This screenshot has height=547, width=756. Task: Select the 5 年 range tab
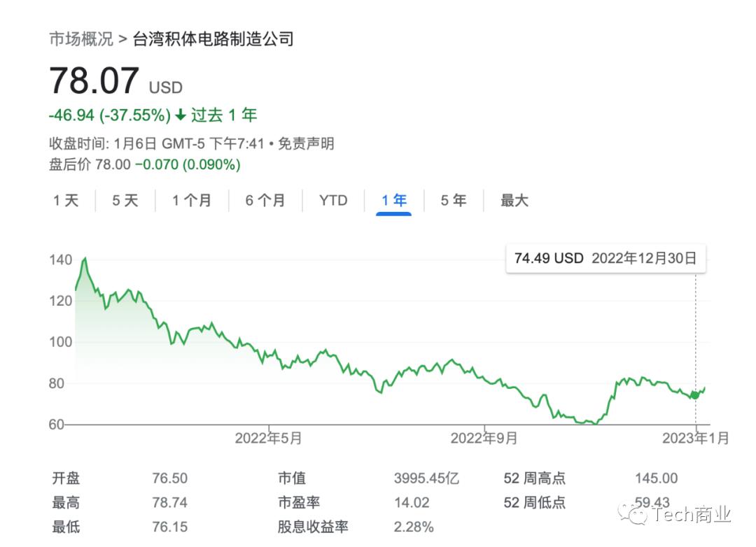tap(454, 200)
